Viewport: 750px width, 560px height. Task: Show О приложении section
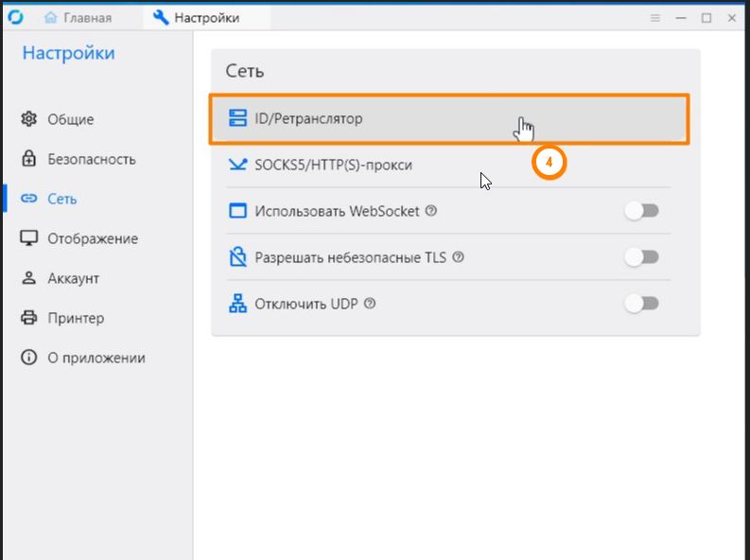click(x=98, y=358)
